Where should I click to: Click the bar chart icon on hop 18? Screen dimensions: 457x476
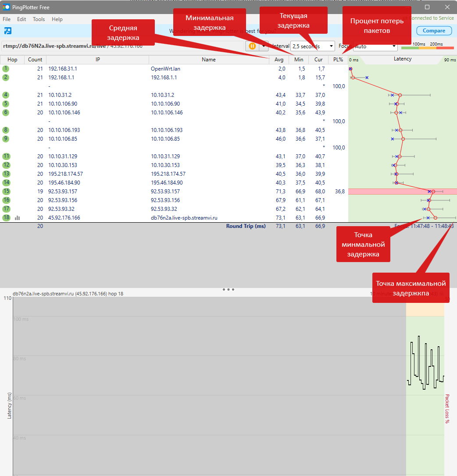pos(17,218)
